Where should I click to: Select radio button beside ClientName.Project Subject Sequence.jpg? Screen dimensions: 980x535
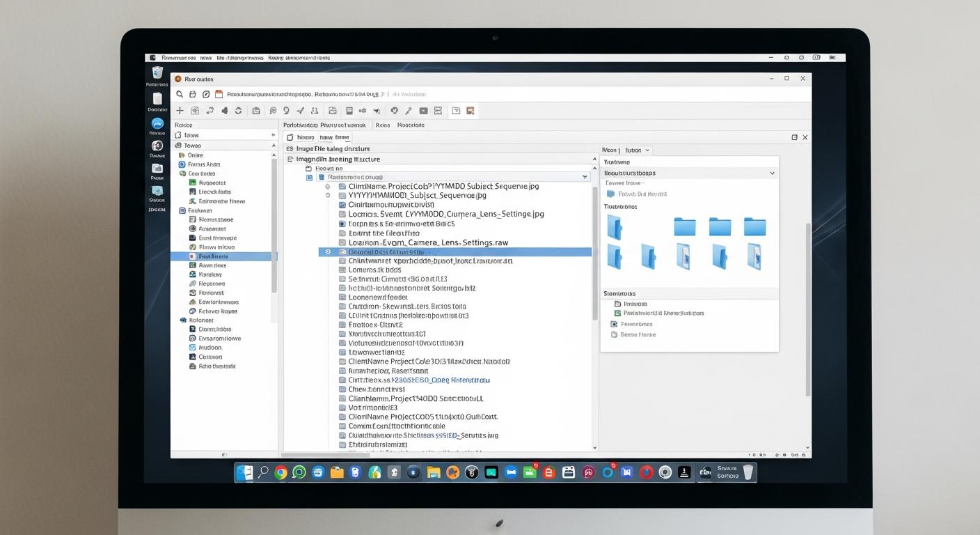(328, 187)
